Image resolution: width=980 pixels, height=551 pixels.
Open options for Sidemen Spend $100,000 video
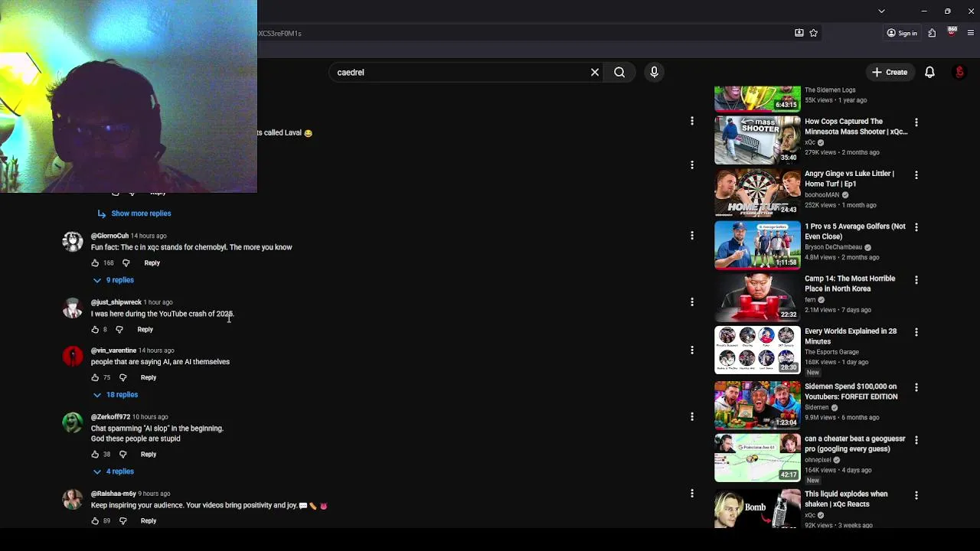pyautogui.click(x=916, y=387)
